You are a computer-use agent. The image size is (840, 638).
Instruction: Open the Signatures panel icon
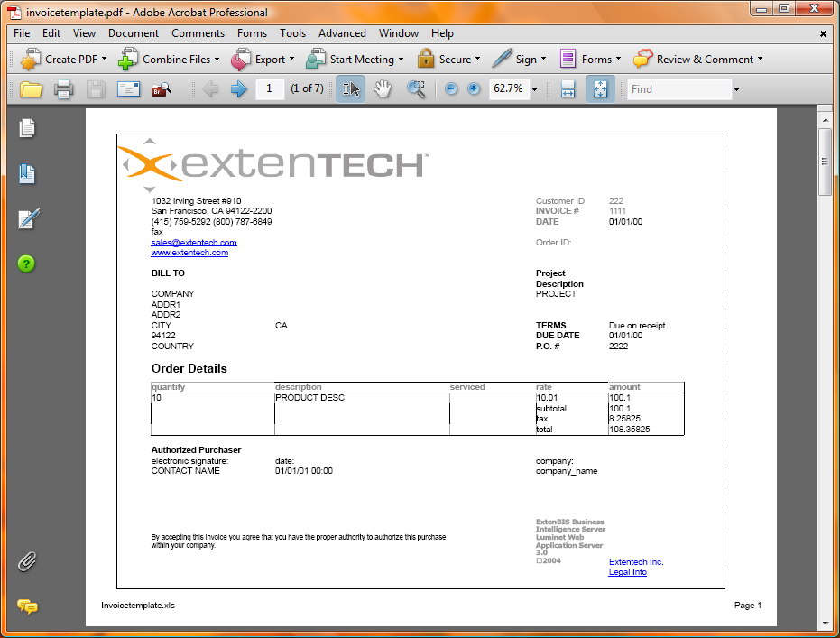click(28, 218)
